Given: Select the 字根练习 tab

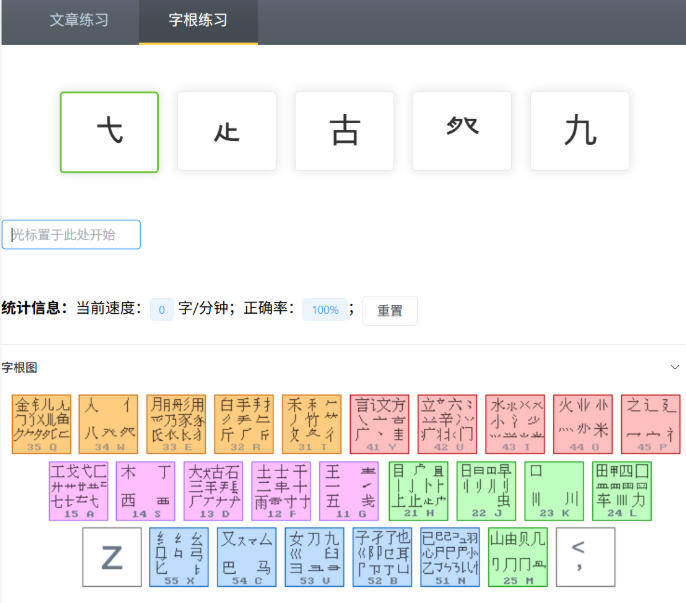Looking at the screenshot, I should click(198, 20).
